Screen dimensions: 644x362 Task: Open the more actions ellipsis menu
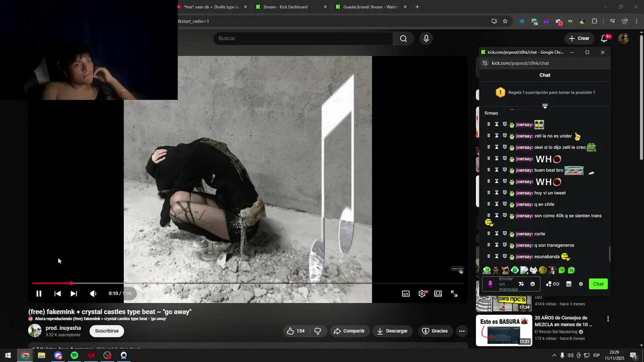pyautogui.click(x=461, y=331)
